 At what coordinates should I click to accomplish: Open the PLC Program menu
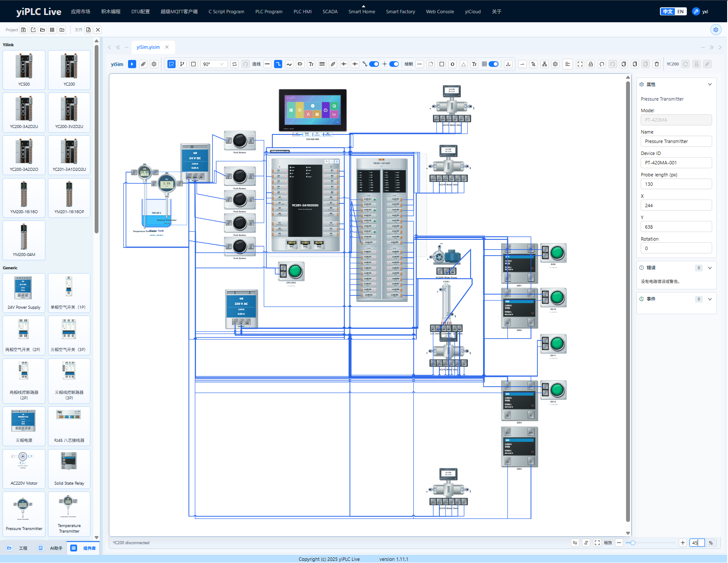coord(269,12)
